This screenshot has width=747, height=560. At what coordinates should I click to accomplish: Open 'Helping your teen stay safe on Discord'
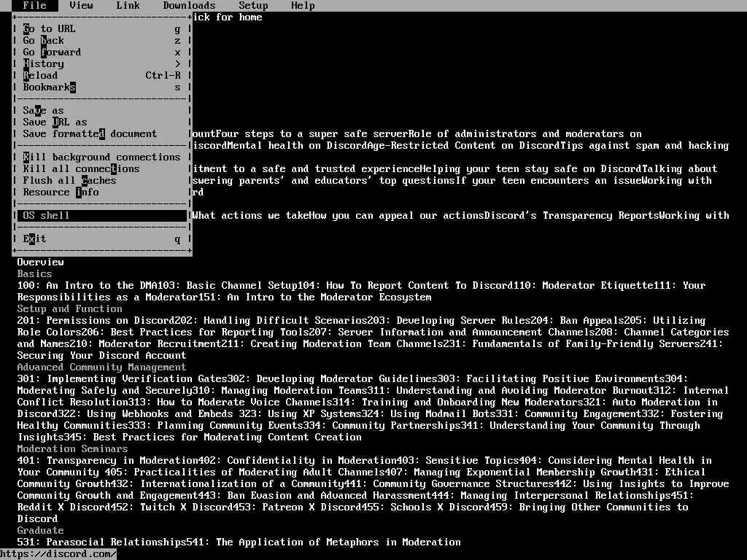[531, 169]
